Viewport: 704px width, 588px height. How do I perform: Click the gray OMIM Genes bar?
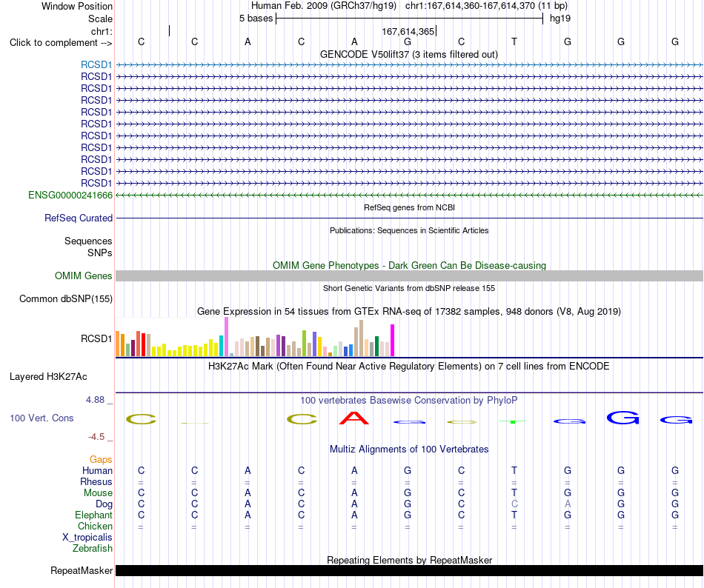click(409, 275)
